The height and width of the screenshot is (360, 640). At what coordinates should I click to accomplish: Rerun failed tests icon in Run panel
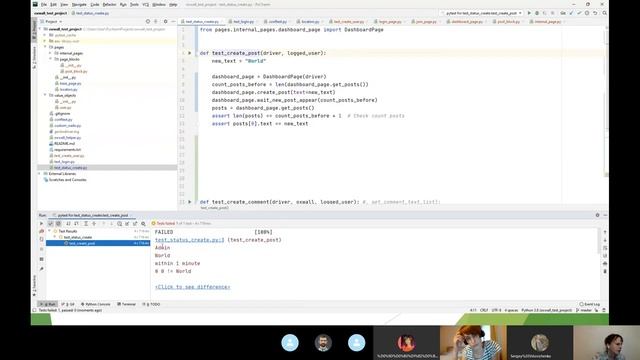point(41,231)
